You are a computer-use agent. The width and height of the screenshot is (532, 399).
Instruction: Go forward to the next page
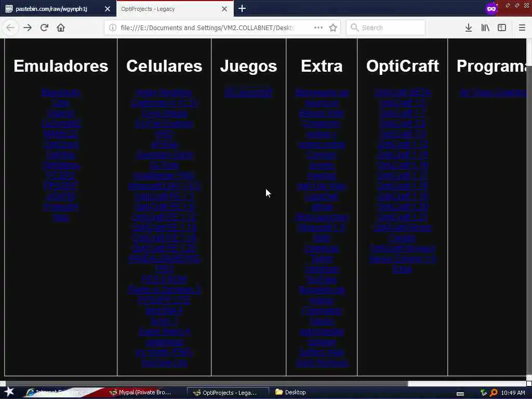coord(28,28)
